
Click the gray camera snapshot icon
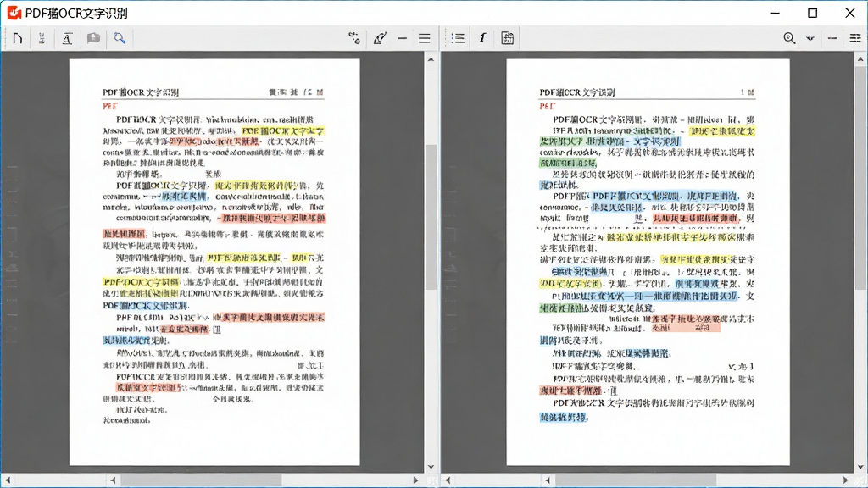(93, 37)
